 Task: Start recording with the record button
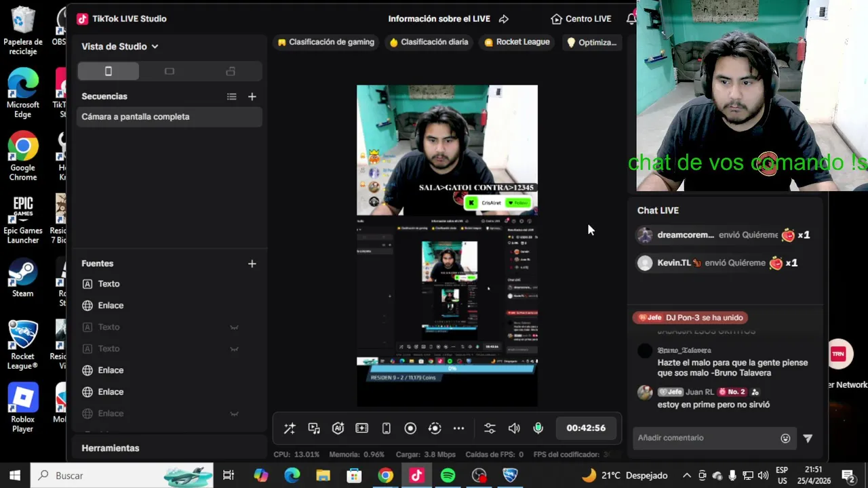pos(410,428)
